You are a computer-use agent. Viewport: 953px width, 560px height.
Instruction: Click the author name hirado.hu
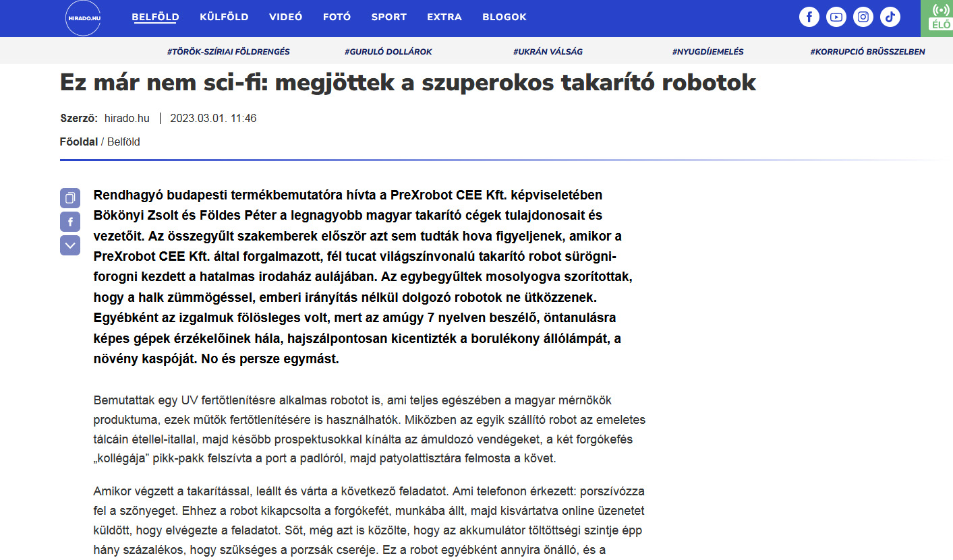coord(127,118)
